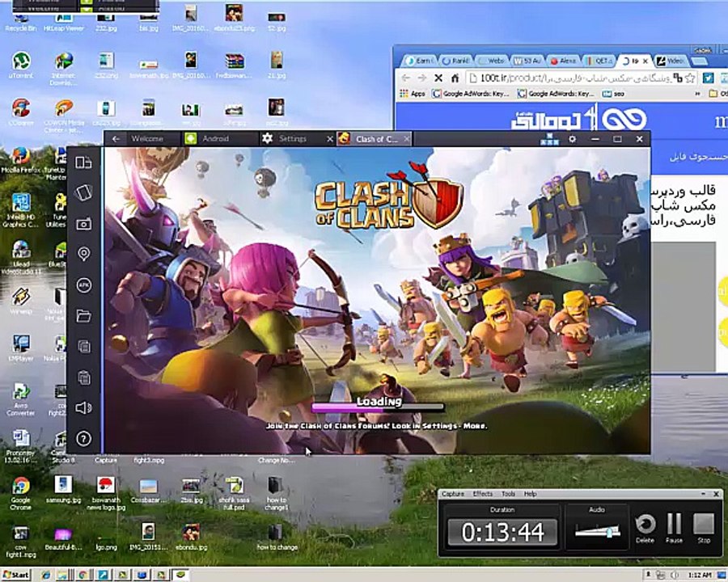
Task: Stop the screen recording
Action: point(704,528)
